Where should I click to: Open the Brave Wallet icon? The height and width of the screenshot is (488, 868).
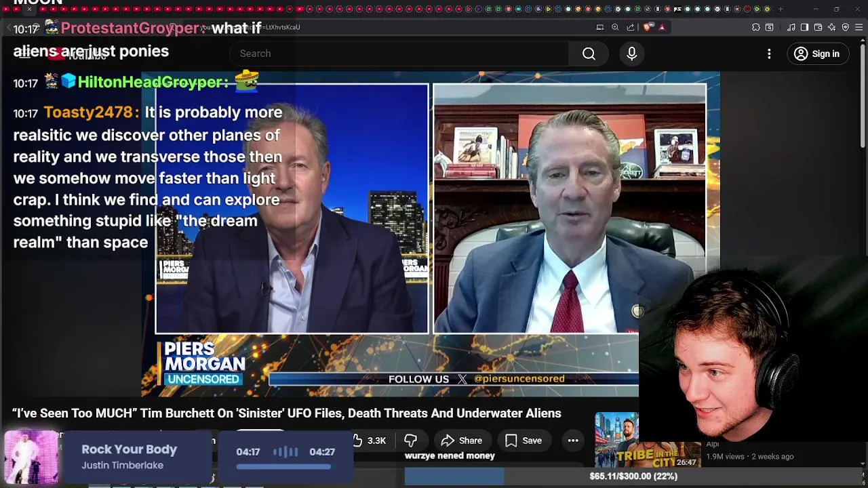click(818, 27)
